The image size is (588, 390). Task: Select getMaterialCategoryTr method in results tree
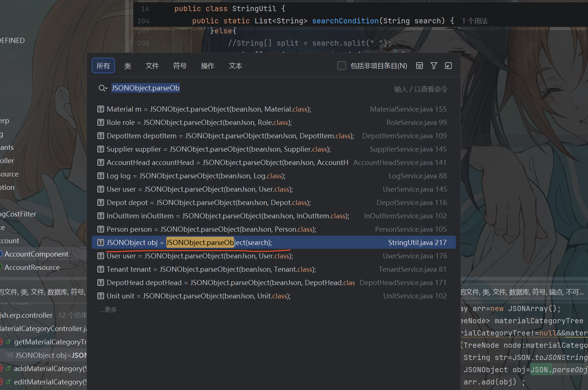coord(50,342)
